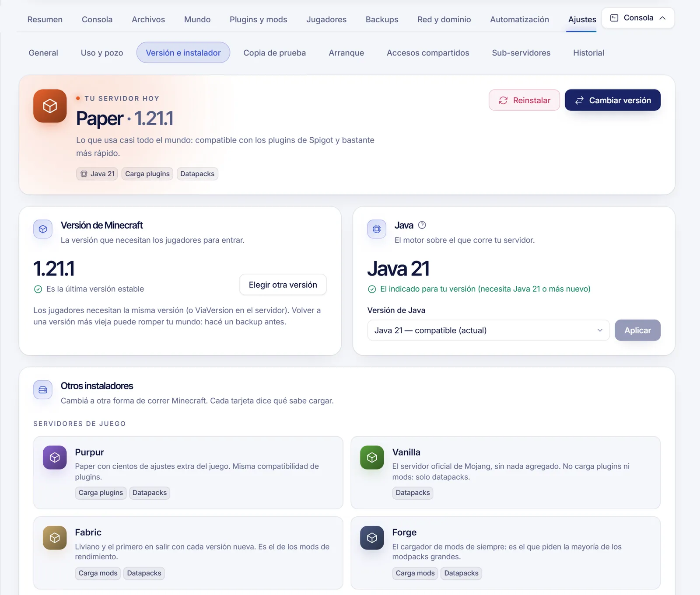
Task: View the Historial sub-tab
Action: [x=588, y=52]
